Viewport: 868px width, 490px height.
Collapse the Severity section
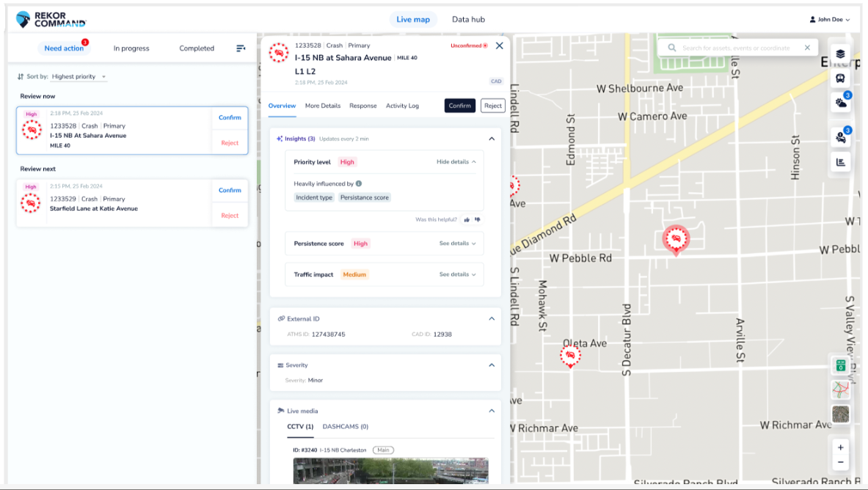492,365
